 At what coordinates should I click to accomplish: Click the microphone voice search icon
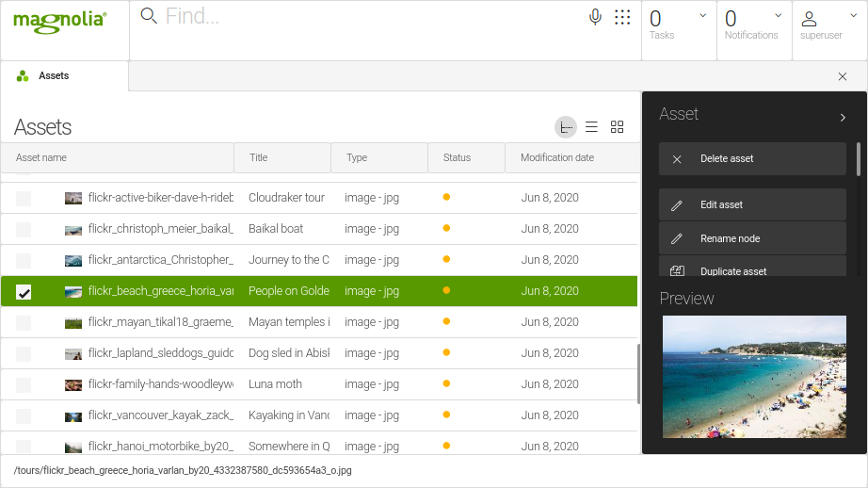coord(595,17)
